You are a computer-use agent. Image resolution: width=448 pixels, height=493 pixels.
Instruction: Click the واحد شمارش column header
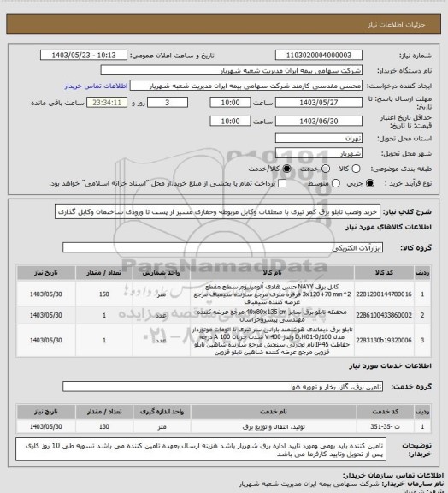coord(162,273)
